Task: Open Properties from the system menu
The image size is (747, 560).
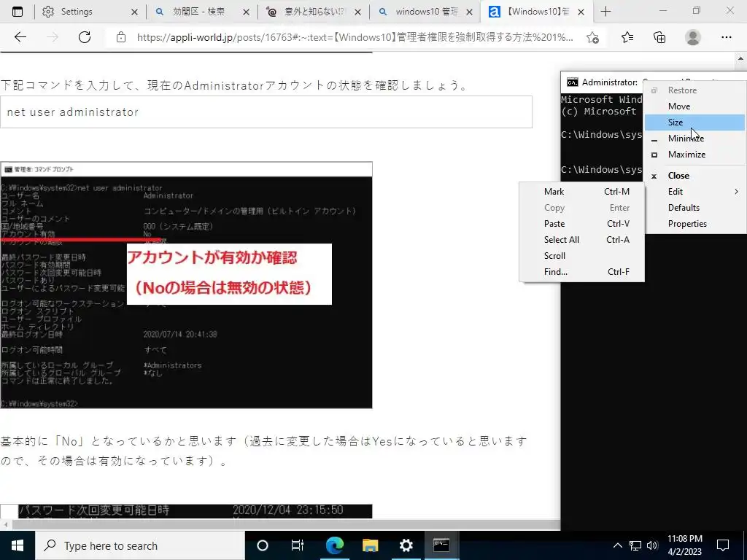Action: pyautogui.click(x=694, y=223)
